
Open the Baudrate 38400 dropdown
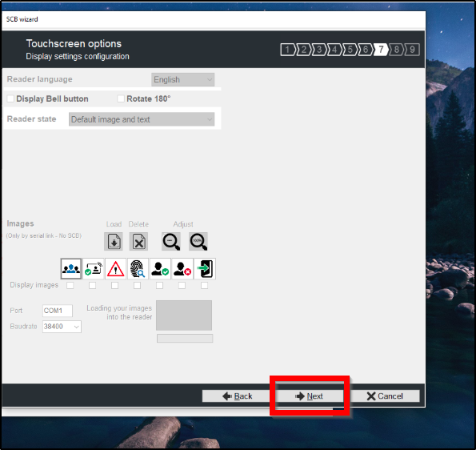coord(62,327)
